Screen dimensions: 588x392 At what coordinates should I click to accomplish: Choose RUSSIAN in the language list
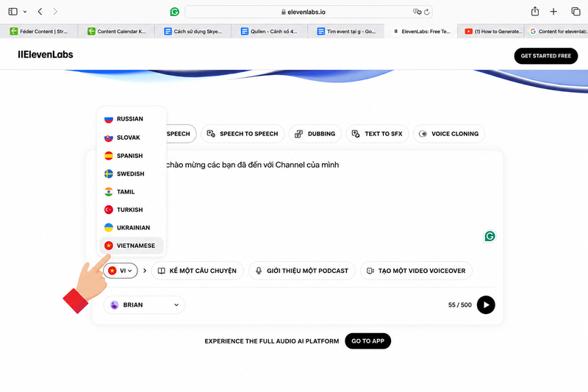coord(132,119)
